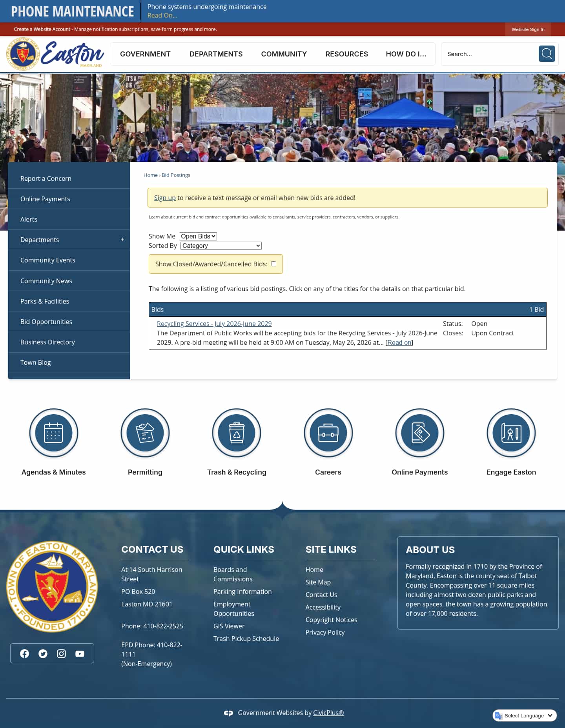The image size is (565, 728).
Task: Click Create a Website Account link
Action: (42, 29)
